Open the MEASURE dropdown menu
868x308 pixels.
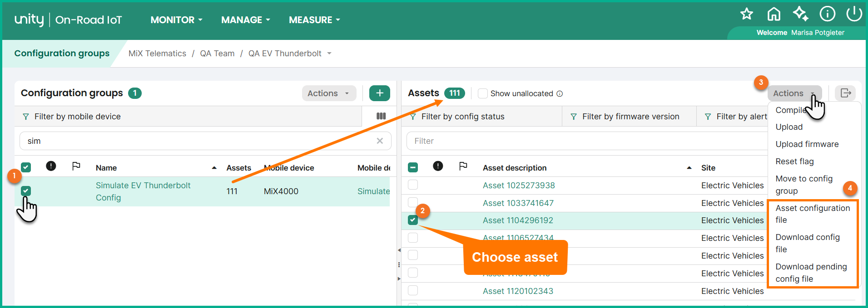314,20
